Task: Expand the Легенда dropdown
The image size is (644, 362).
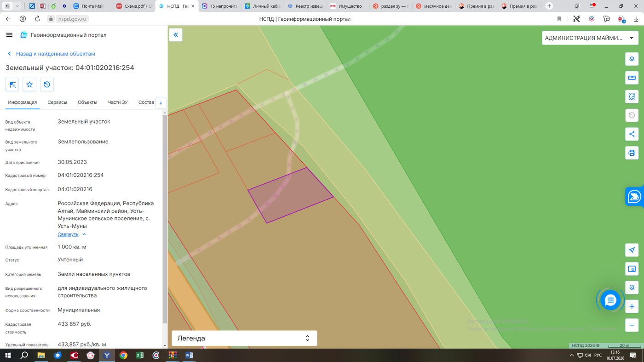Action: 244,338
